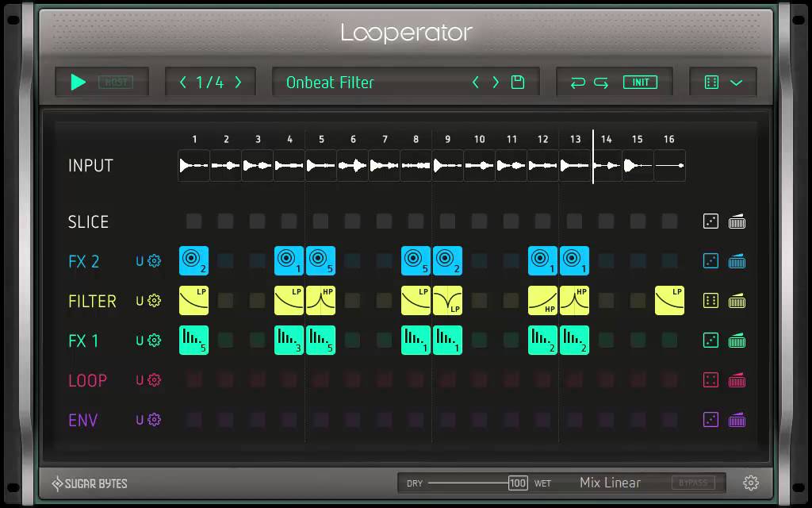Select the FILTER notch LP cell at step 9
The image size is (812, 508).
tap(447, 301)
